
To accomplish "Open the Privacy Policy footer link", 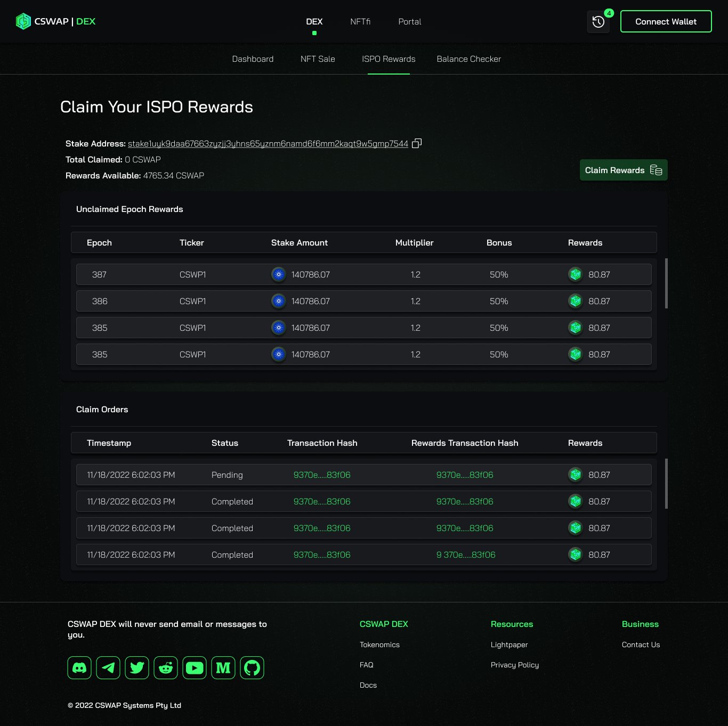I will click(514, 665).
